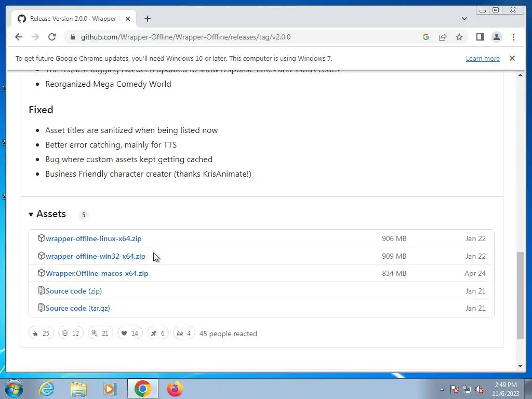Reload the GitHub release page
The image size is (532, 399).
[52, 37]
